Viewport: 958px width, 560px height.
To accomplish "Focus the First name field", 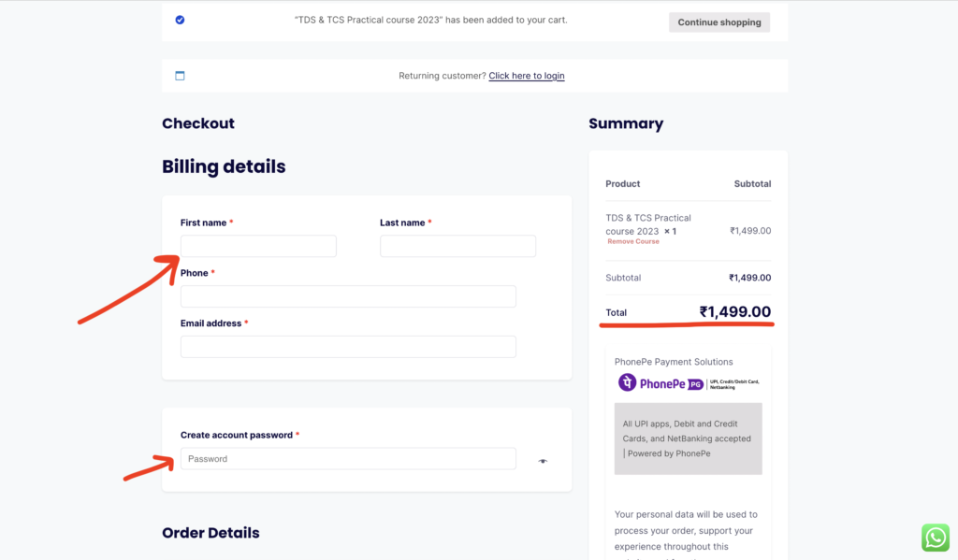I will pyautogui.click(x=258, y=246).
